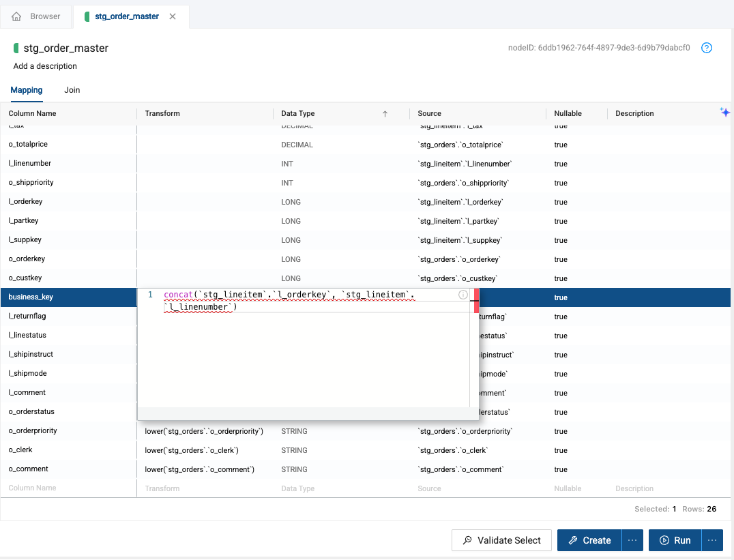Click source `stg_lineitem`.`l_partkey`

tap(458, 221)
